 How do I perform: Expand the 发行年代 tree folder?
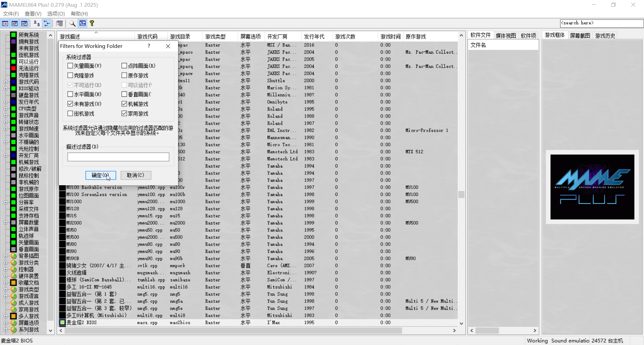6,102
